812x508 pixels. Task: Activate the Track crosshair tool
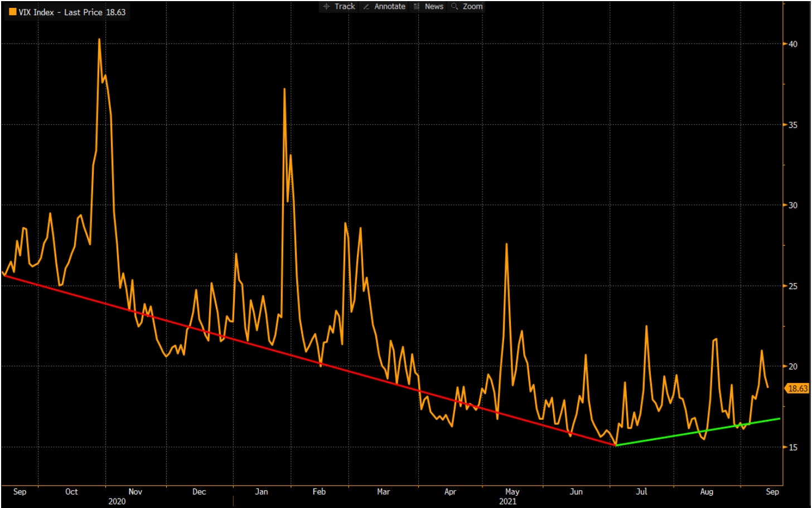pos(339,7)
